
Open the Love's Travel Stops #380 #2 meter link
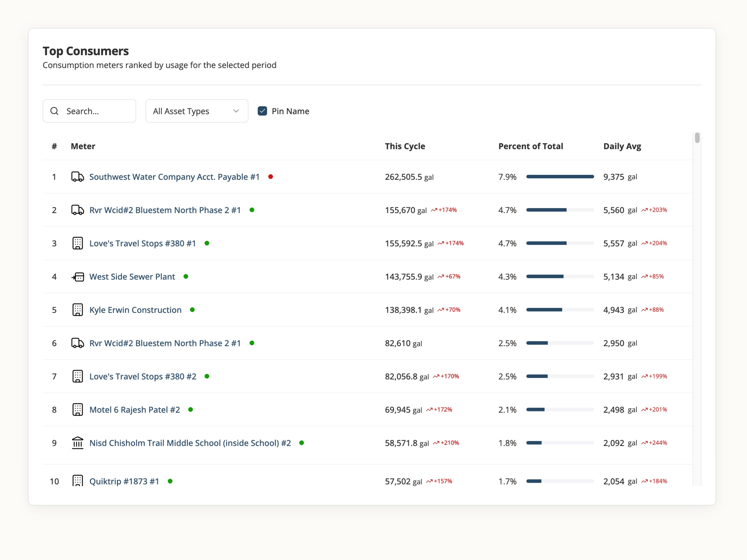(x=142, y=376)
